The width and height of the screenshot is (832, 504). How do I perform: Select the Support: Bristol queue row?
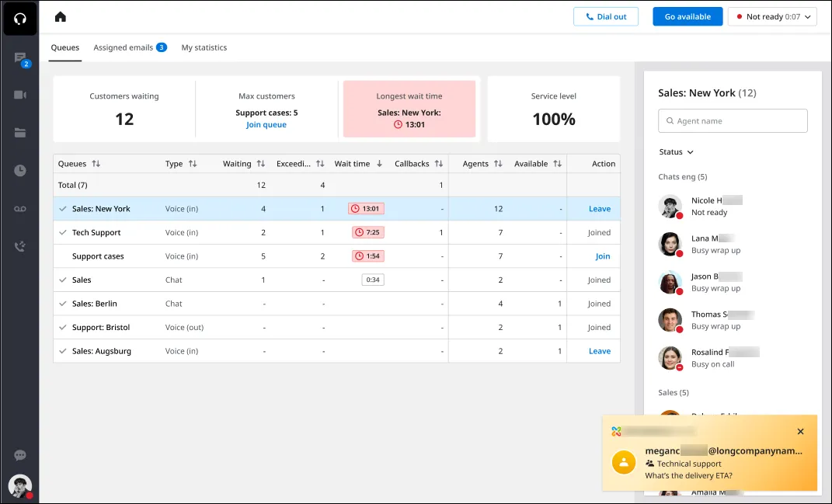(x=336, y=328)
